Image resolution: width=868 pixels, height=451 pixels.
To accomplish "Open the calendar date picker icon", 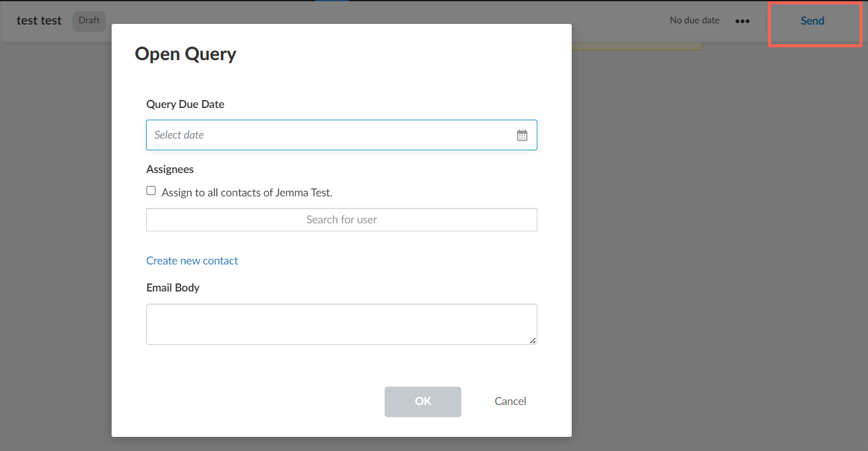I will point(522,135).
